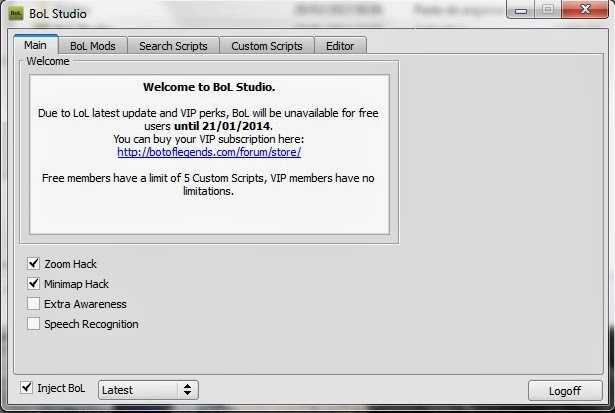Click the Welcome group box label

(x=48, y=61)
